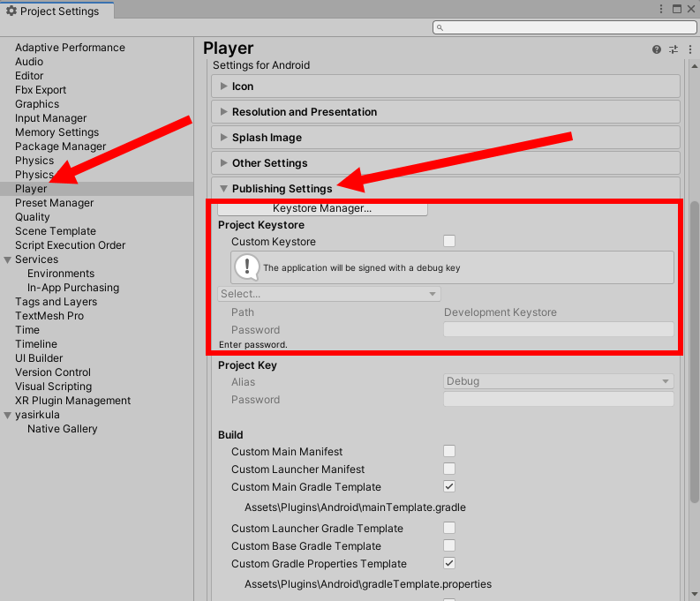700x601 pixels.
Task: Select Time settings category
Action: (27, 330)
